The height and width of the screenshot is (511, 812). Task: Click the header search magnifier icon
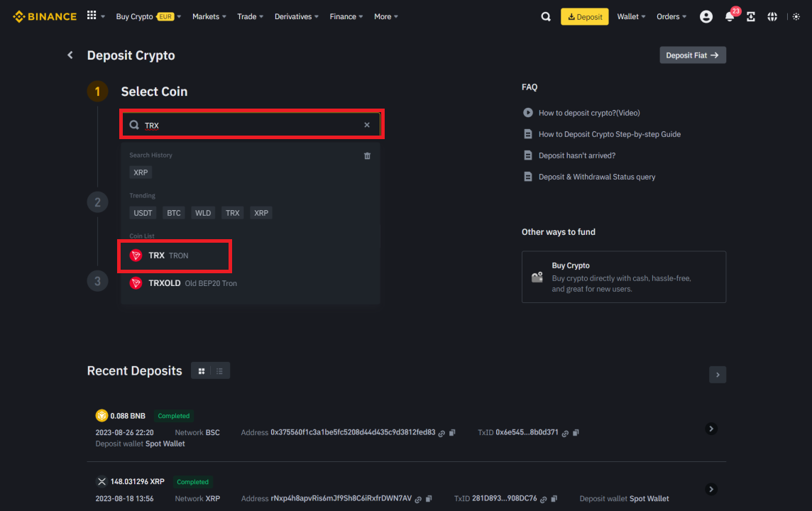pos(546,16)
